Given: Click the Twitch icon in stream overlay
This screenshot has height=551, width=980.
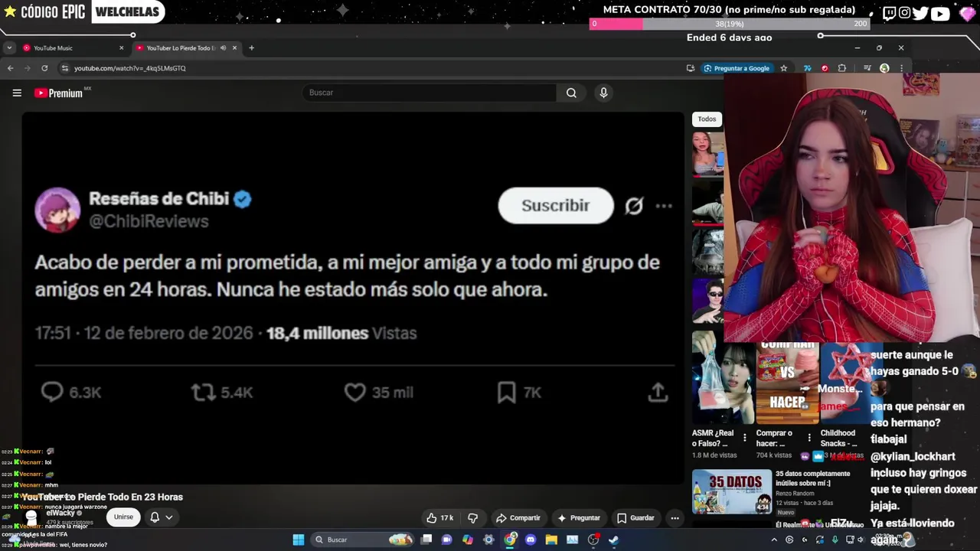Looking at the screenshot, I should [x=889, y=13].
